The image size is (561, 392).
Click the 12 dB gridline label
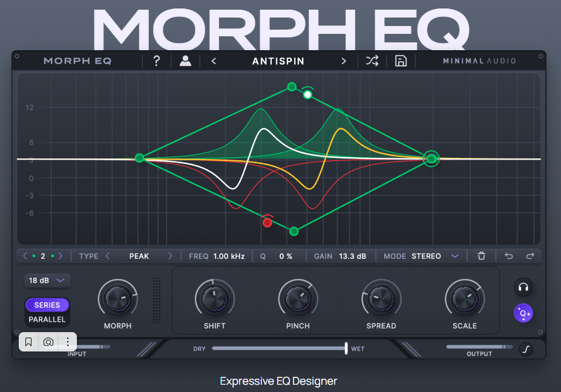[30, 107]
